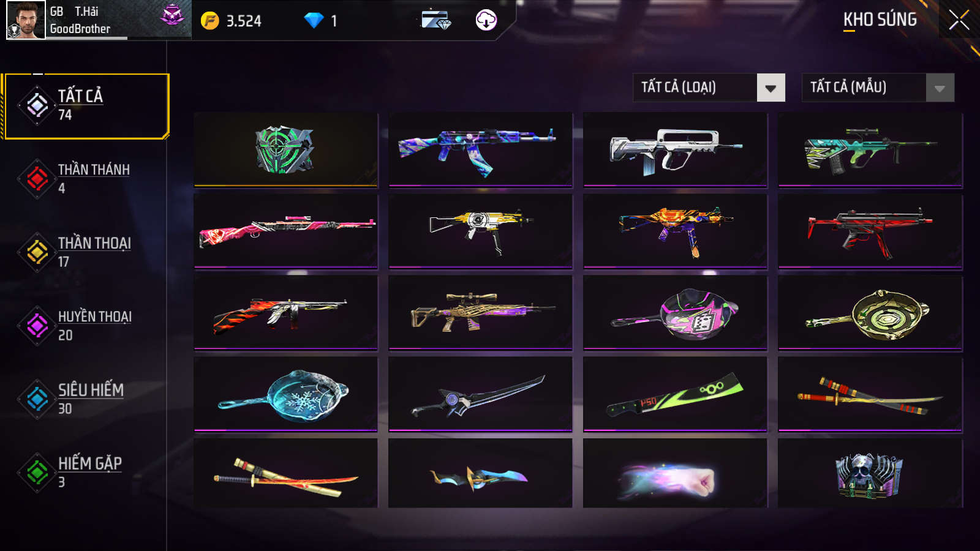Click the purple rank badge icon
Screen dimensions: 980x551
pos(172,15)
